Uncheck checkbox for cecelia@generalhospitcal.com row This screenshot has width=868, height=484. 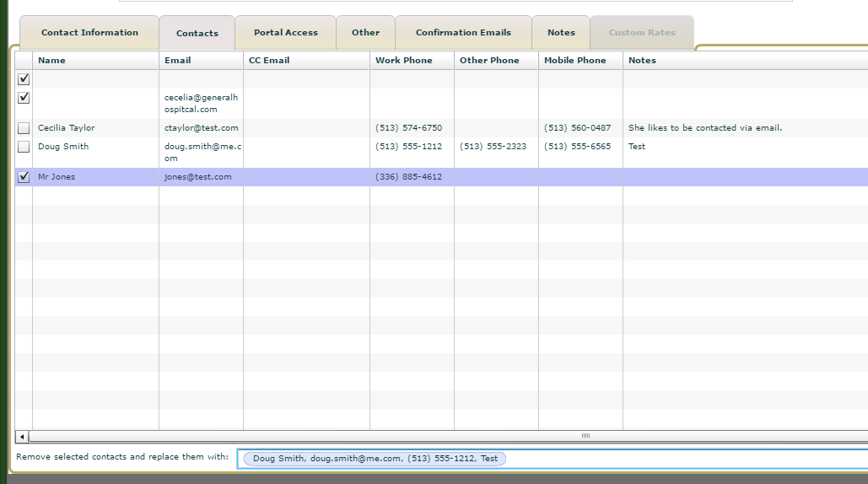(x=24, y=98)
